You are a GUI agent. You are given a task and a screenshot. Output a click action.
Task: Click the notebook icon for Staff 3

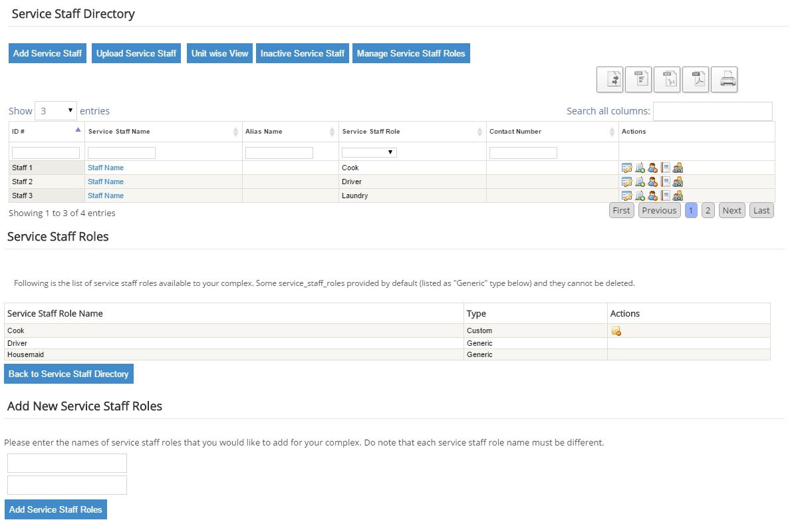665,196
